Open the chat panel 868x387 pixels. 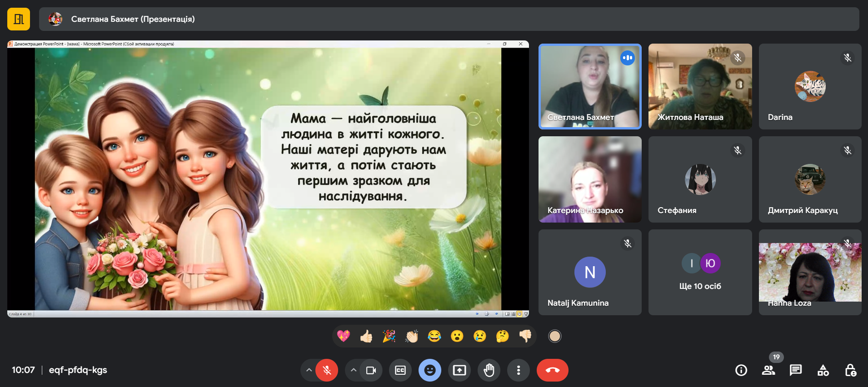click(x=796, y=370)
